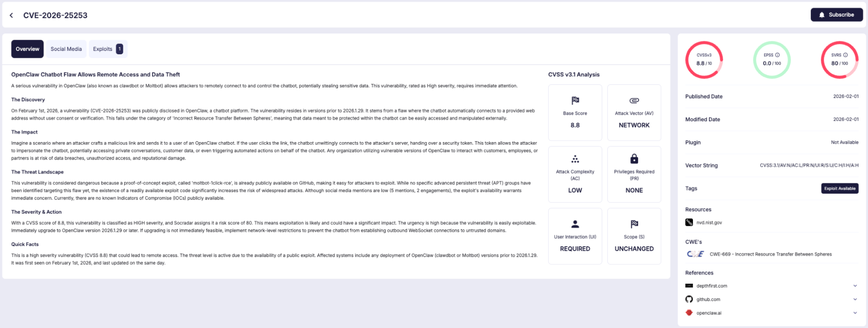868x328 pixels.
Task: Click the EPSS score gauge
Action: pyautogui.click(x=772, y=60)
